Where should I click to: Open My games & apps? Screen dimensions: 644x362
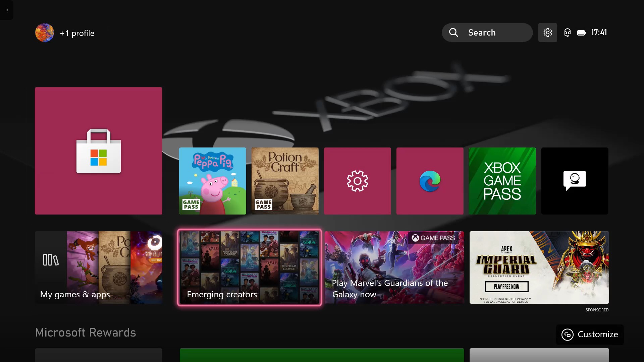(99, 267)
